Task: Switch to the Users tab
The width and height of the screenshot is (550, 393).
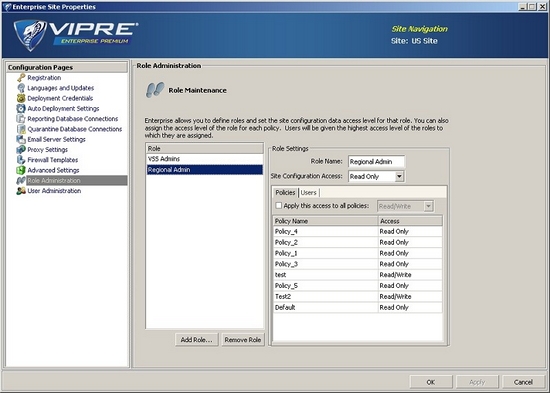Action: click(309, 193)
